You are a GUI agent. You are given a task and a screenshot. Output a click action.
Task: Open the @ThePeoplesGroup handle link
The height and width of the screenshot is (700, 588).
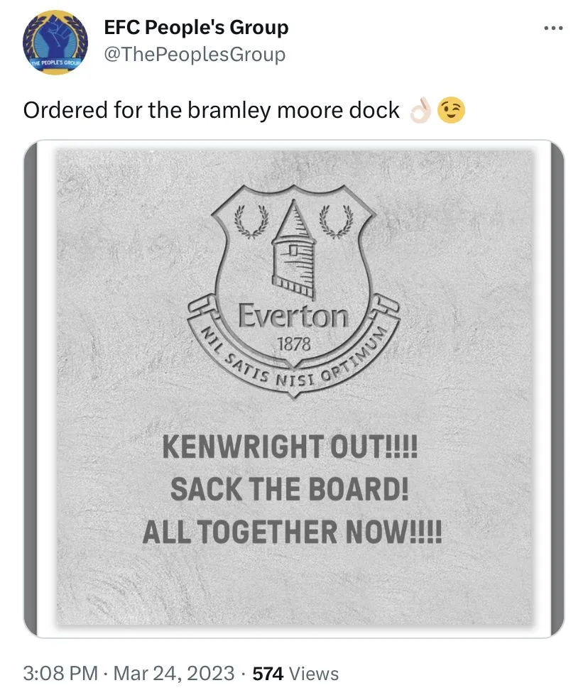195,55
